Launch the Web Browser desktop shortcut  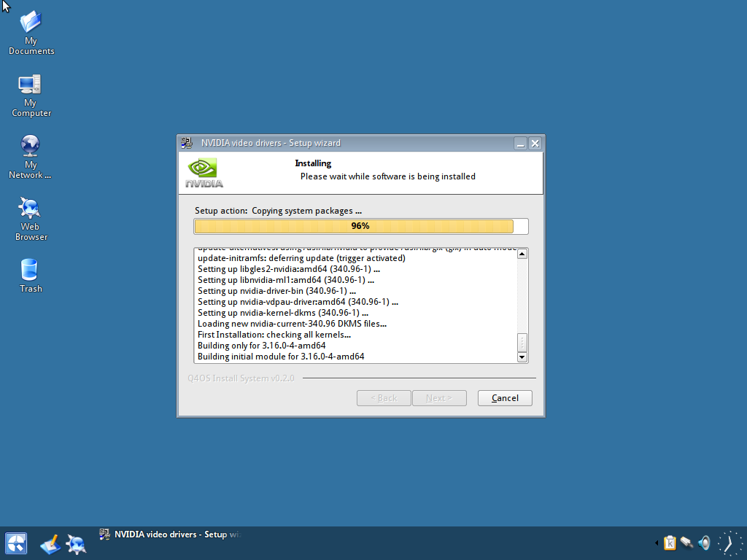point(31,219)
